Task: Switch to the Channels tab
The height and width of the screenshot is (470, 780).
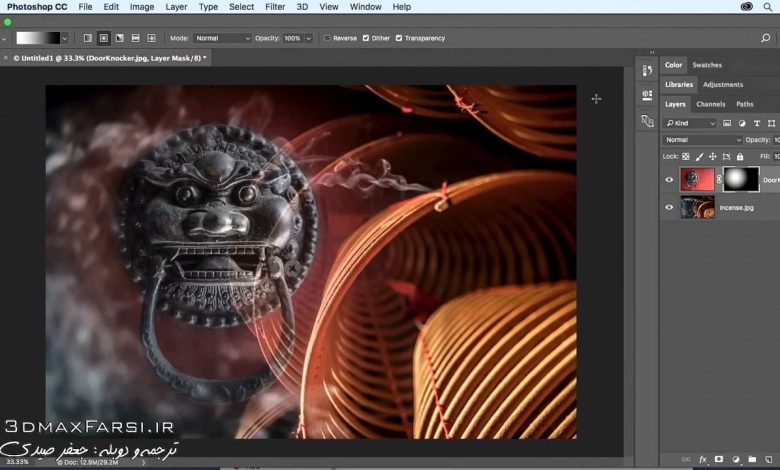Action: pos(710,104)
